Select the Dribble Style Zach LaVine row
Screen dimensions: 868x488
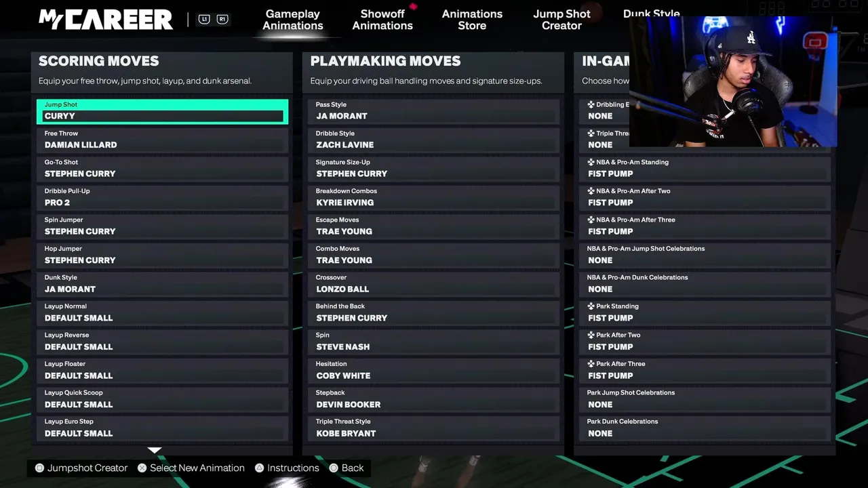tap(433, 140)
